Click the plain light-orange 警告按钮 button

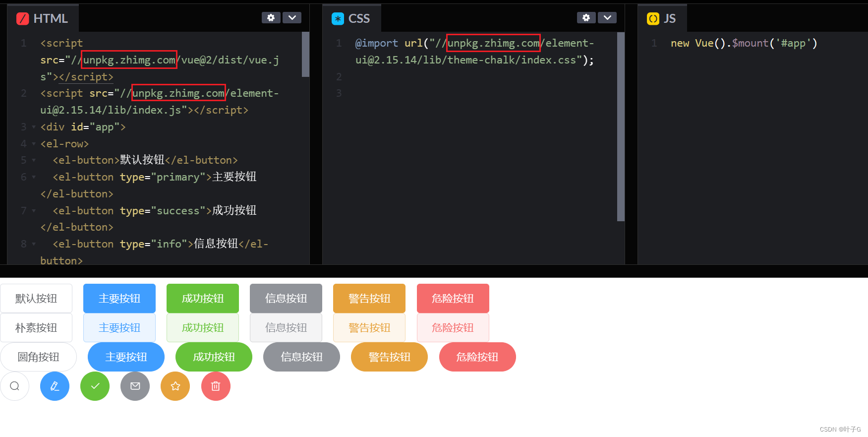coord(369,327)
